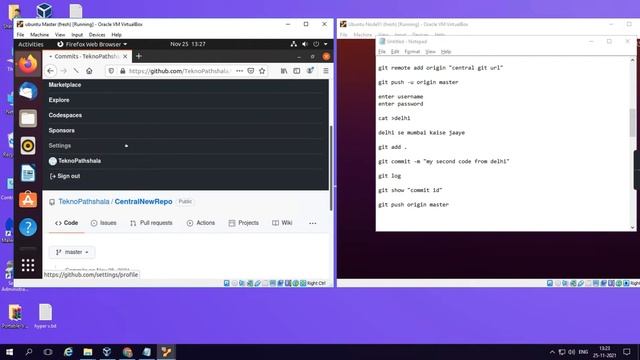Open VirtualBox Machine menu in Master window

coord(39,35)
